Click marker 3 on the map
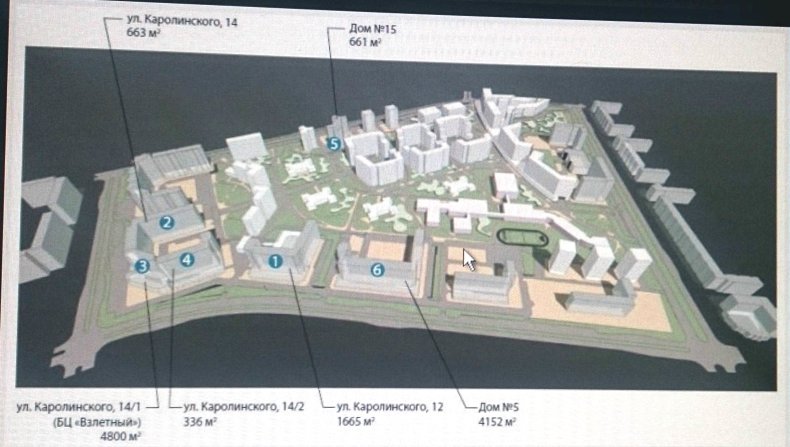The height and width of the screenshot is (447, 790). click(143, 265)
